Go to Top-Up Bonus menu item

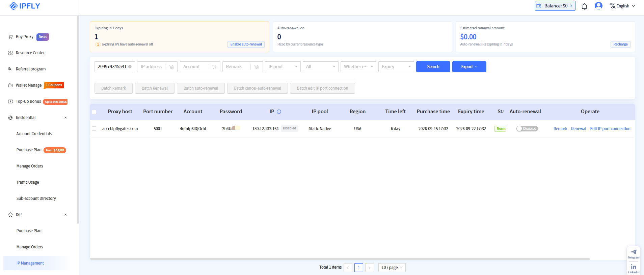pyautogui.click(x=28, y=101)
